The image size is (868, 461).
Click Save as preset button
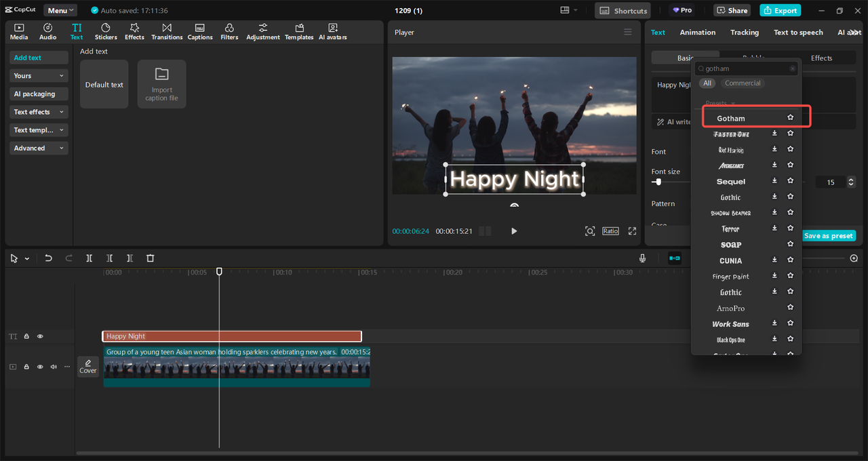pyautogui.click(x=828, y=236)
